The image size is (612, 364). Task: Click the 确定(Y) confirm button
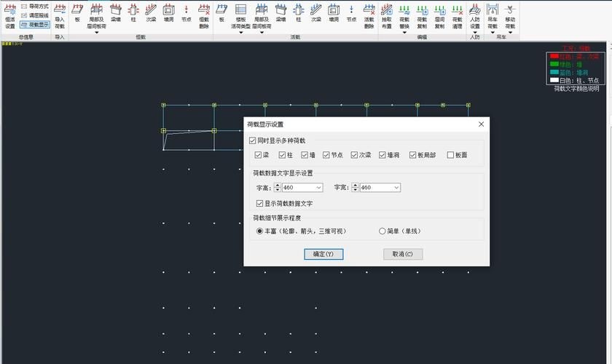(x=323, y=254)
